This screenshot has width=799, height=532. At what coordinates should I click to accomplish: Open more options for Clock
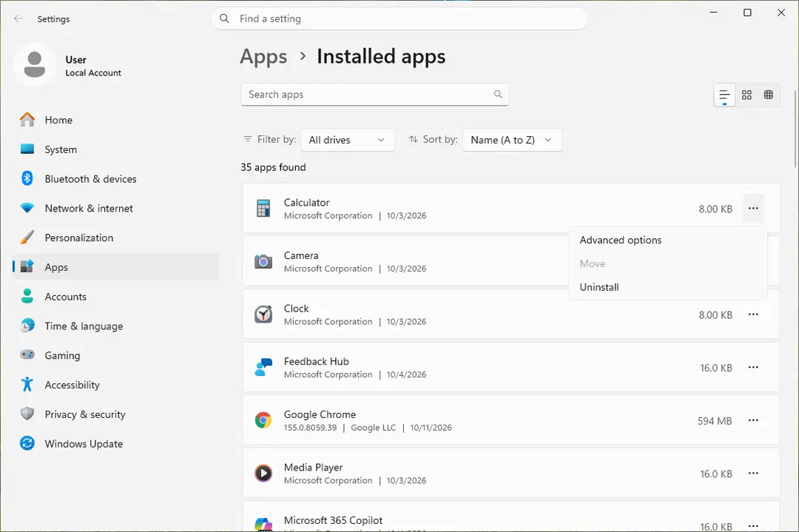click(x=753, y=314)
